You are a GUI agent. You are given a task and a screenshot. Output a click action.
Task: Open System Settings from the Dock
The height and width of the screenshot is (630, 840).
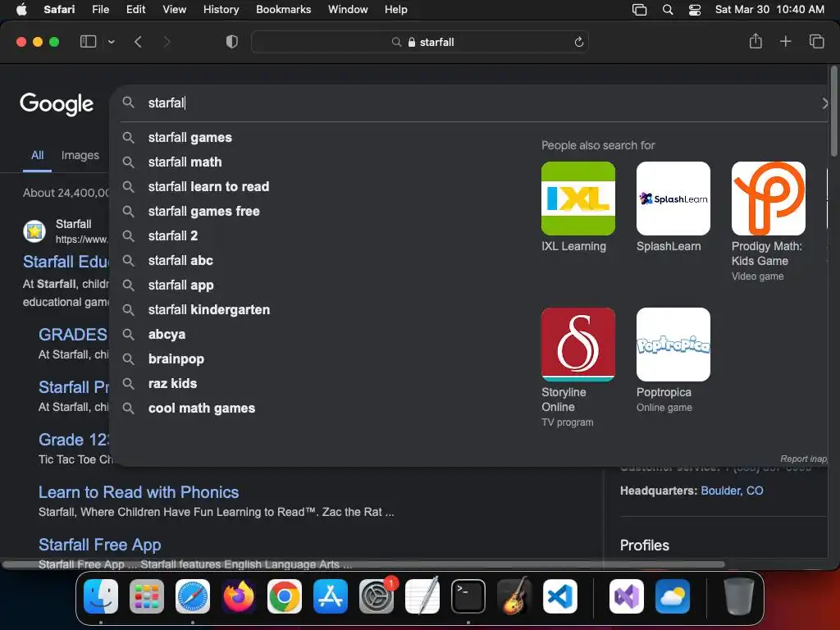click(376, 596)
